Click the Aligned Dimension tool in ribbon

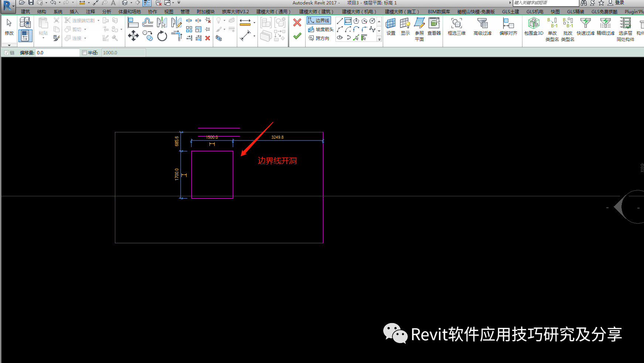[x=245, y=36]
